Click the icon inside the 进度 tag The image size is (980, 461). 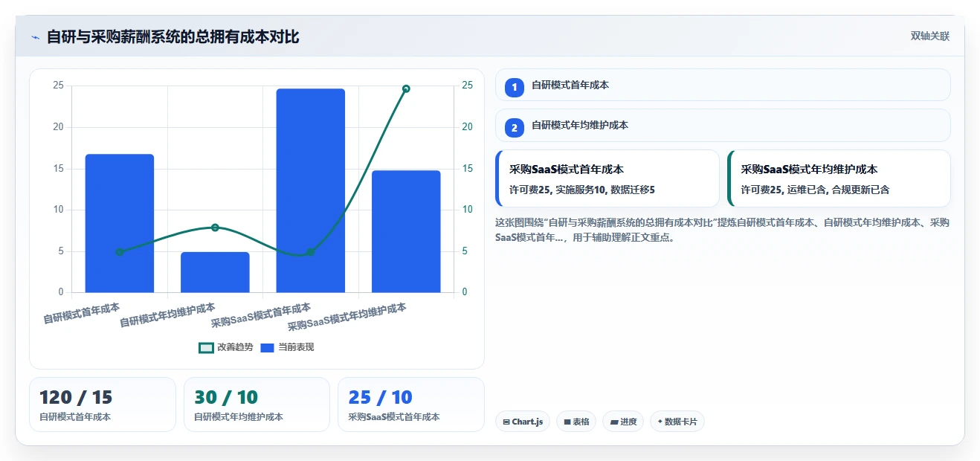[614, 422]
